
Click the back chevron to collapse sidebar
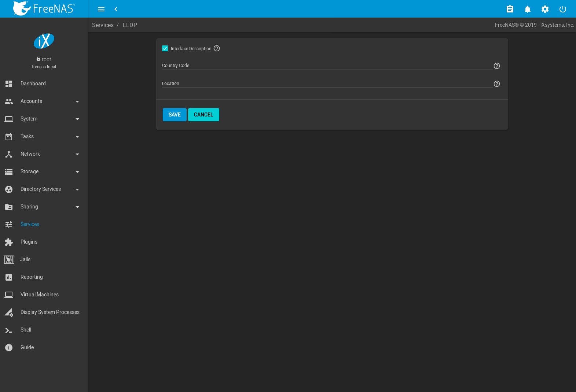point(116,9)
